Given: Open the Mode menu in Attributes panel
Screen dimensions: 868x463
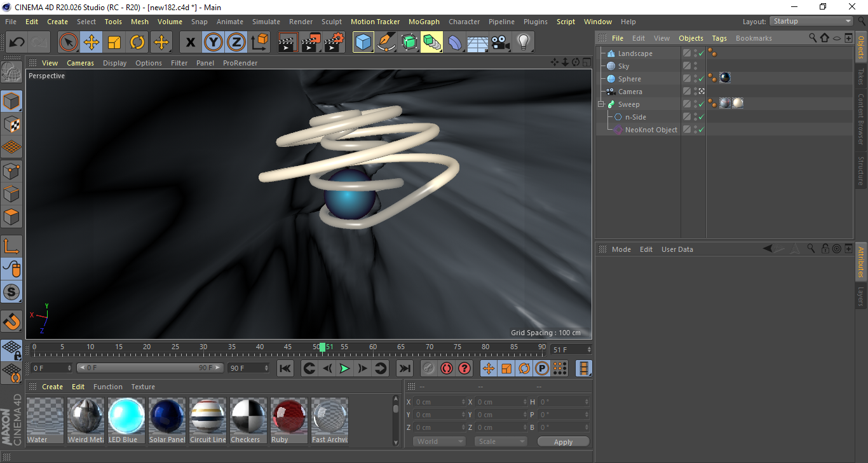Looking at the screenshot, I should point(621,249).
